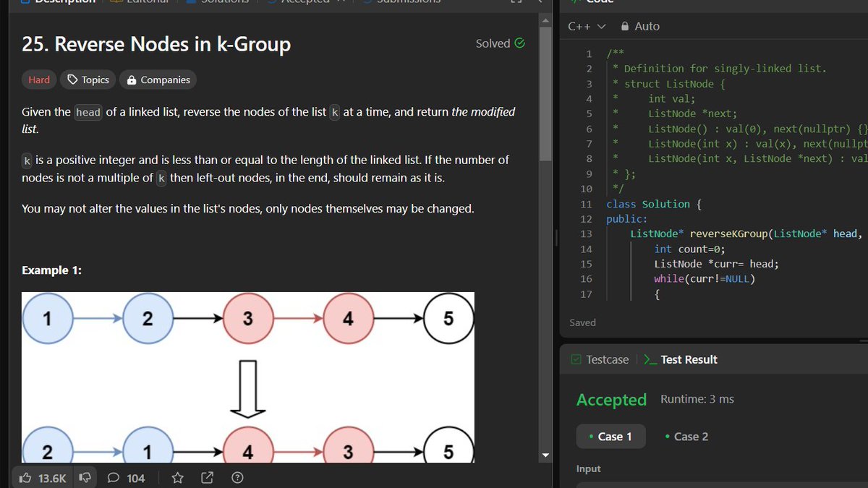This screenshot has height=488, width=868.
Task: Click comment line ListNode() : val(0)
Action: click(x=757, y=129)
